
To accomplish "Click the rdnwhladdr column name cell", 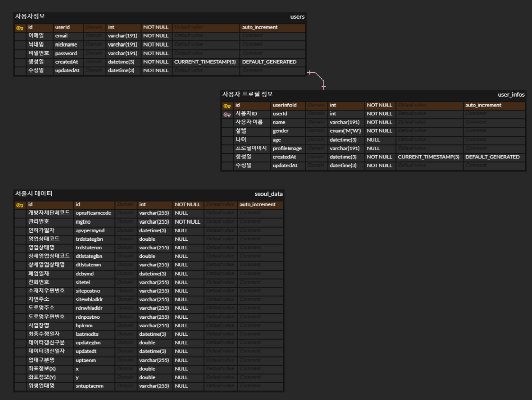I will click(94, 308).
